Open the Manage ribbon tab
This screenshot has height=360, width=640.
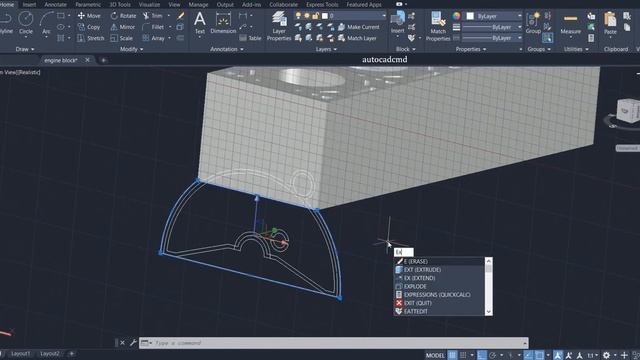[x=198, y=4]
